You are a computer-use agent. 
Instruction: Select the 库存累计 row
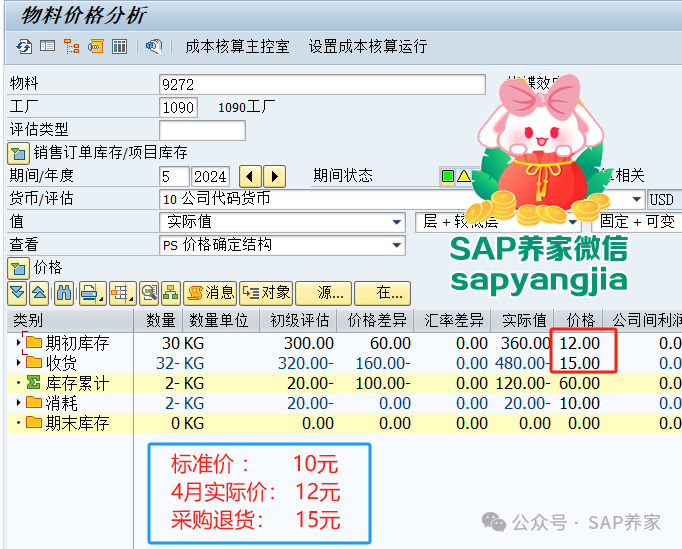[344, 383]
